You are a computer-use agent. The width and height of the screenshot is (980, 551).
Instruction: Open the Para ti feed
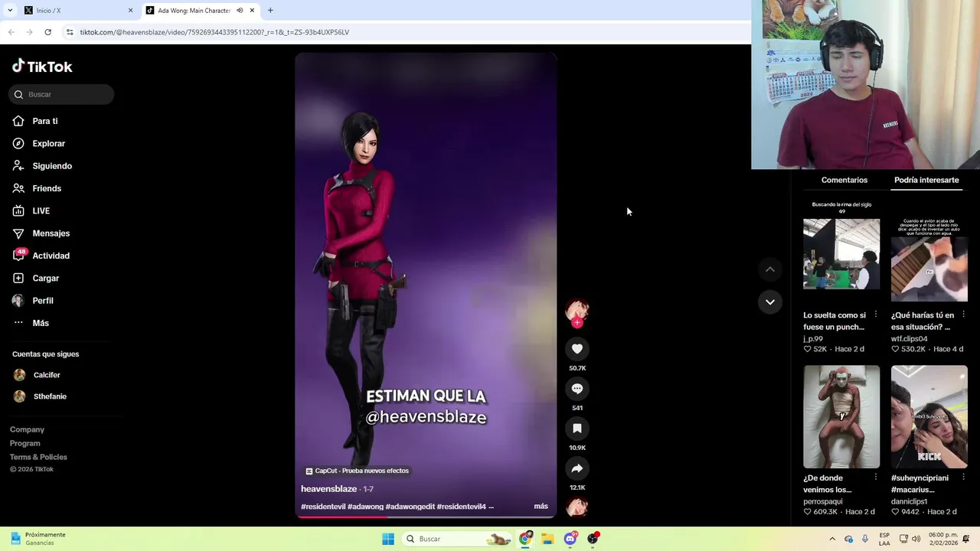tap(35, 121)
